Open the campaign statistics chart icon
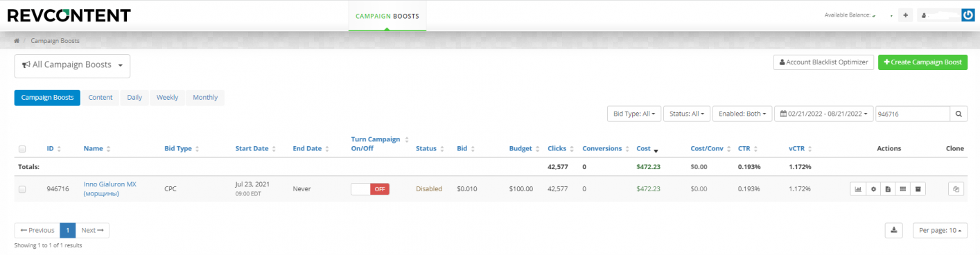 [x=858, y=188]
